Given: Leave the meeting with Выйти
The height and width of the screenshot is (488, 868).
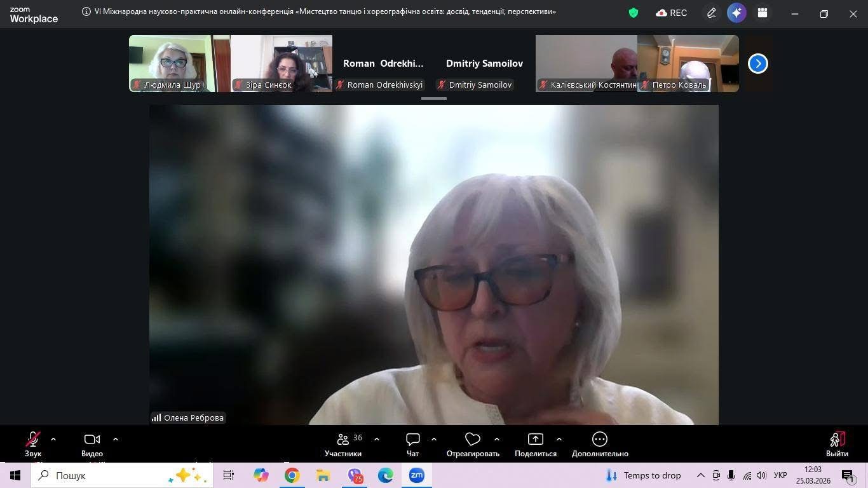Looking at the screenshot, I should click(837, 445).
